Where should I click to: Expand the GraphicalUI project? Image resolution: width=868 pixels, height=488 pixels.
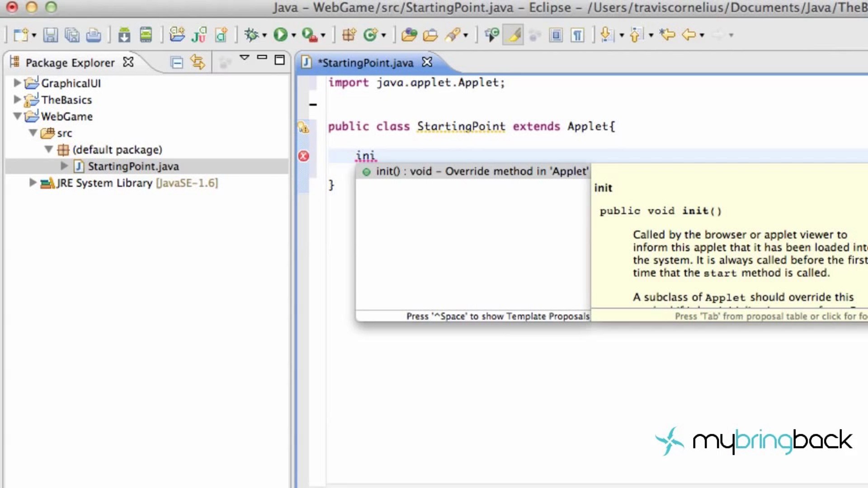17,83
